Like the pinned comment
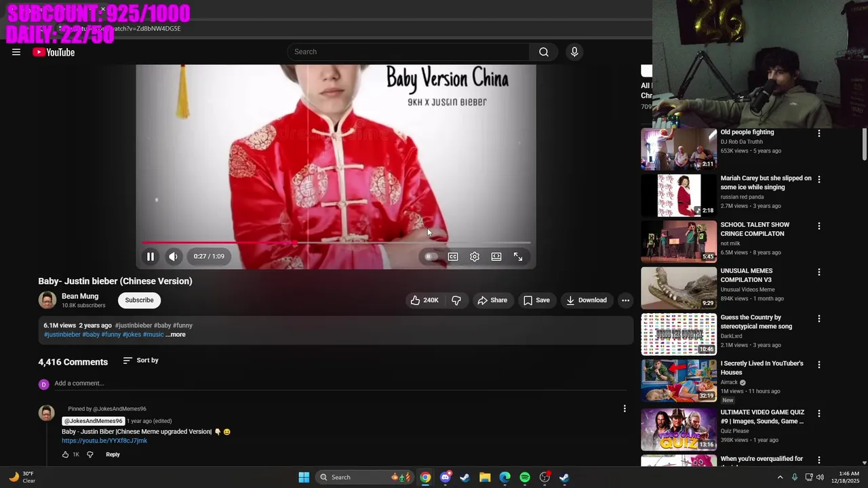The height and width of the screenshot is (488, 868). tap(66, 455)
